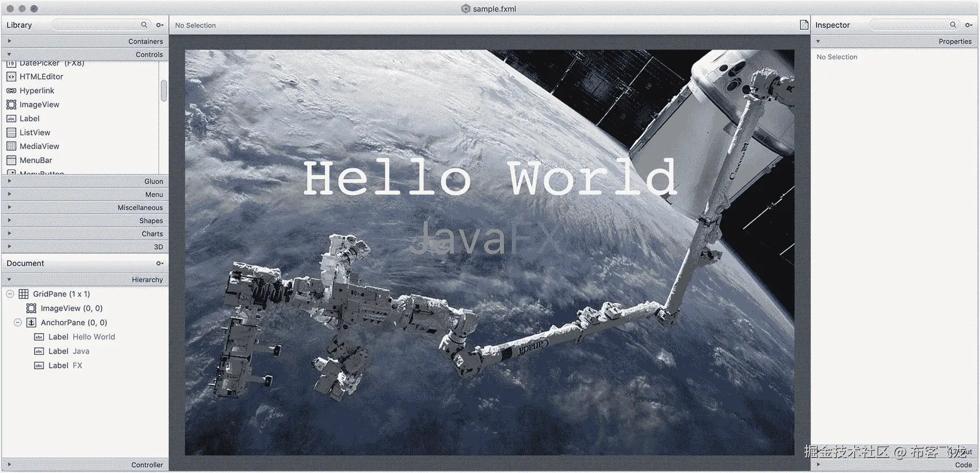The width and height of the screenshot is (980, 473).
Task: Click the Java label icon in Hierarchy
Action: tap(39, 351)
